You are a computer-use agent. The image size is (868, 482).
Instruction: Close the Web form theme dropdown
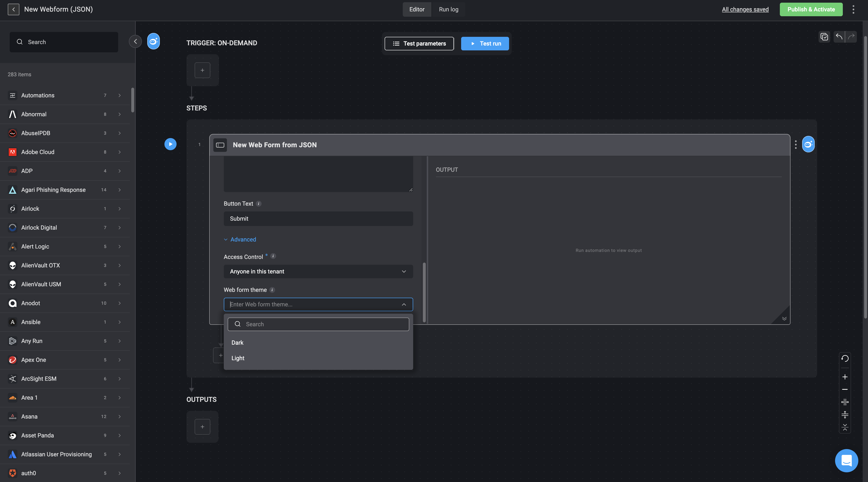point(404,304)
